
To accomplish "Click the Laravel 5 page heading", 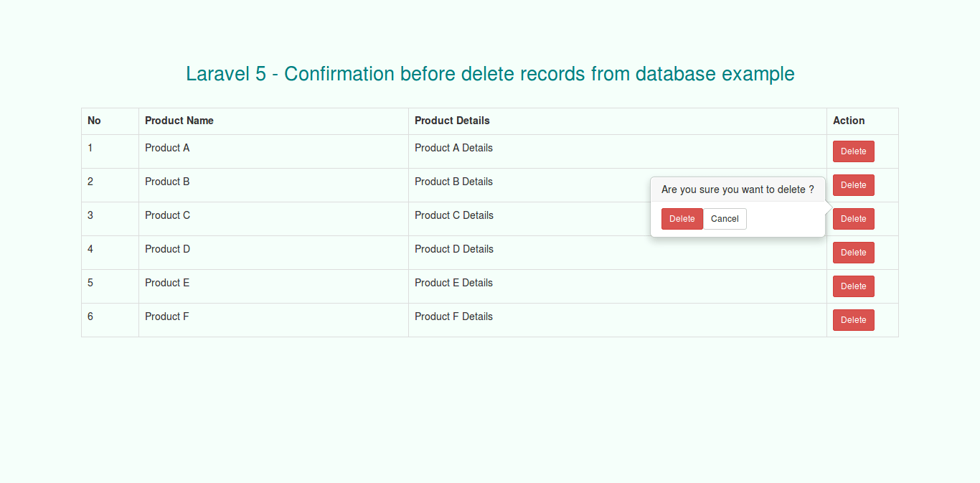I will (490, 74).
